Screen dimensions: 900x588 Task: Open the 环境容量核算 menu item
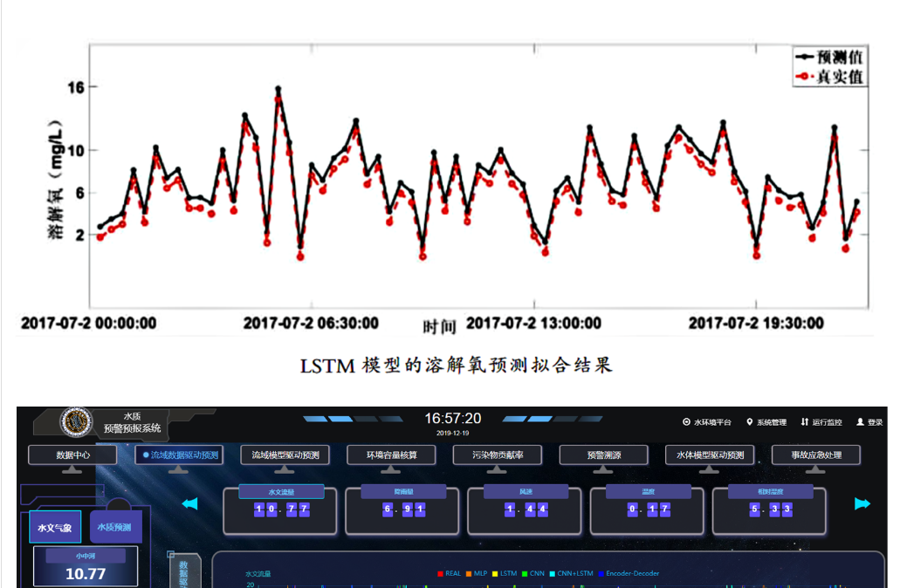(x=391, y=455)
